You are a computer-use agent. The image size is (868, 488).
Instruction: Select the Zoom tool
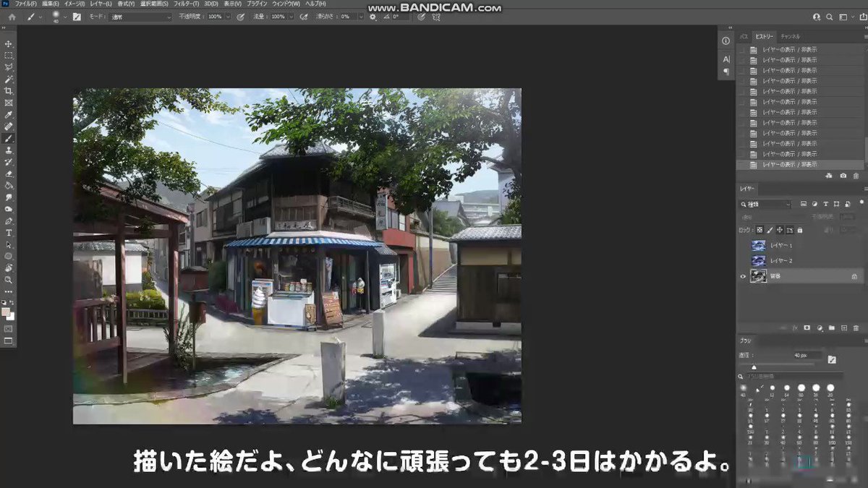click(x=9, y=280)
